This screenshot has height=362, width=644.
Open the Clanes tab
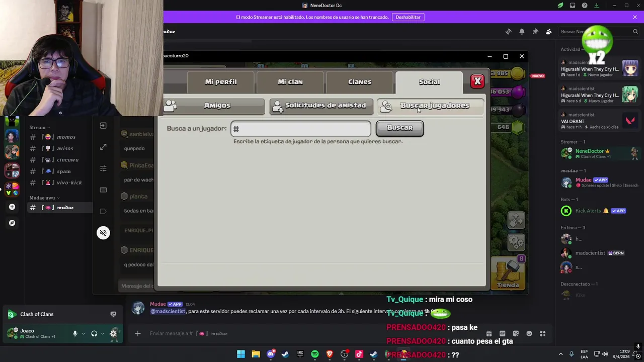[360, 82]
